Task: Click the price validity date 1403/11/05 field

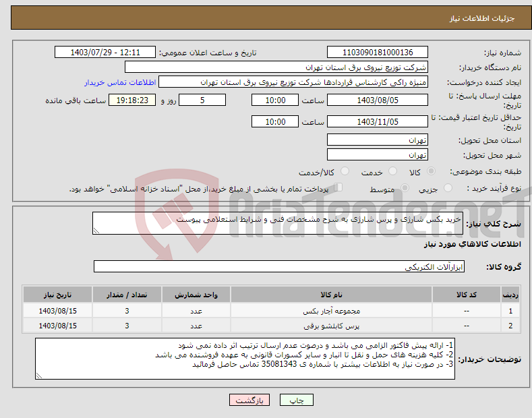Action: point(378,121)
